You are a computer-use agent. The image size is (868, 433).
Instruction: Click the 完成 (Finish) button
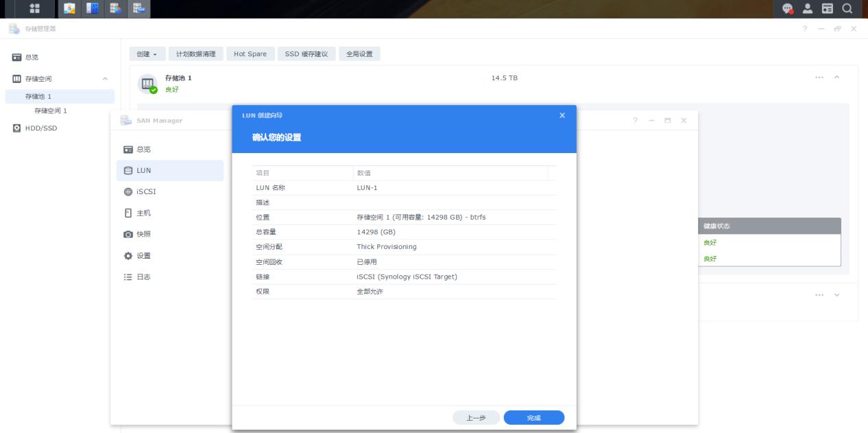tap(533, 417)
